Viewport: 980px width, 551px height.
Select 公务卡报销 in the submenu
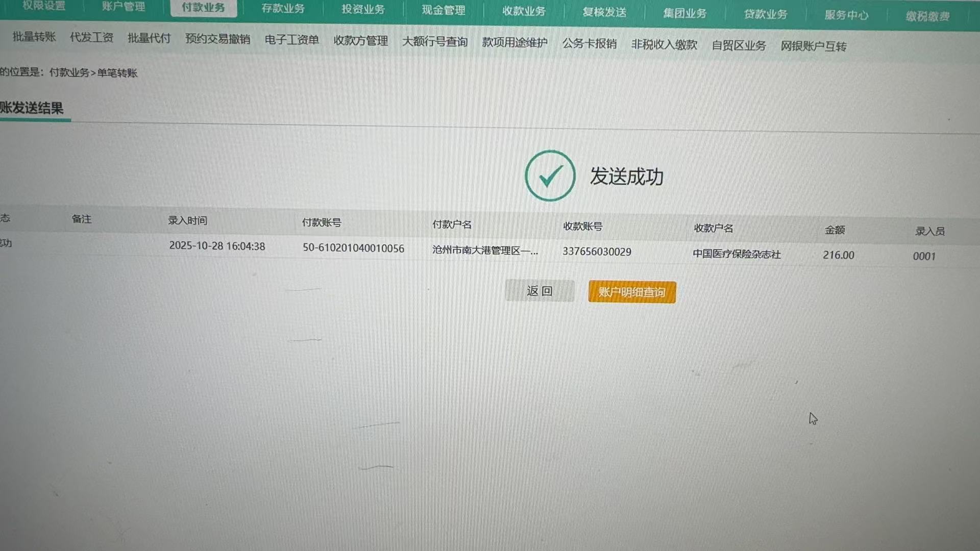point(589,44)
